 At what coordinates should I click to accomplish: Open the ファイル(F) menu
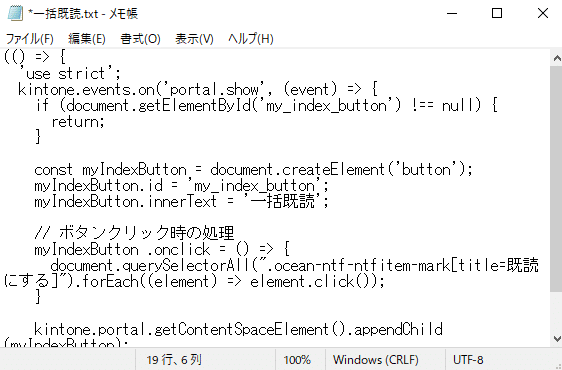tap(30, 38)
